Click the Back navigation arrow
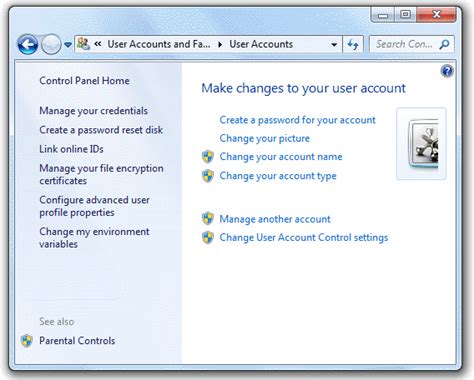This screenshot has height=380, width=474. 28,44
